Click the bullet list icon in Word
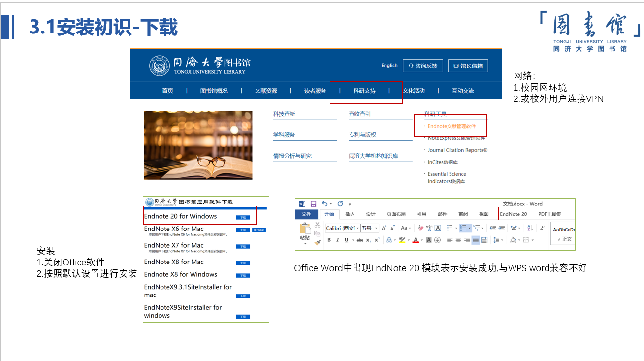Screen dimensions: 644x361 pos(450,228)
